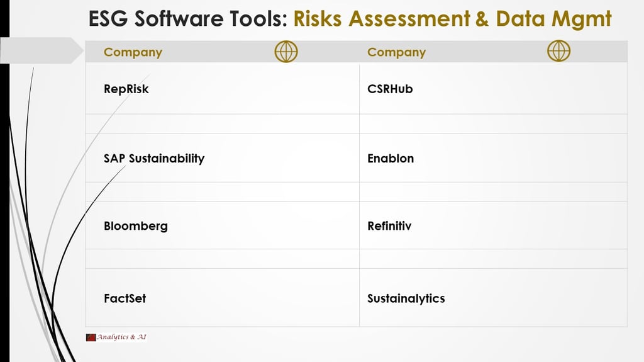Click the right Company column header

(x=396, y=52)
